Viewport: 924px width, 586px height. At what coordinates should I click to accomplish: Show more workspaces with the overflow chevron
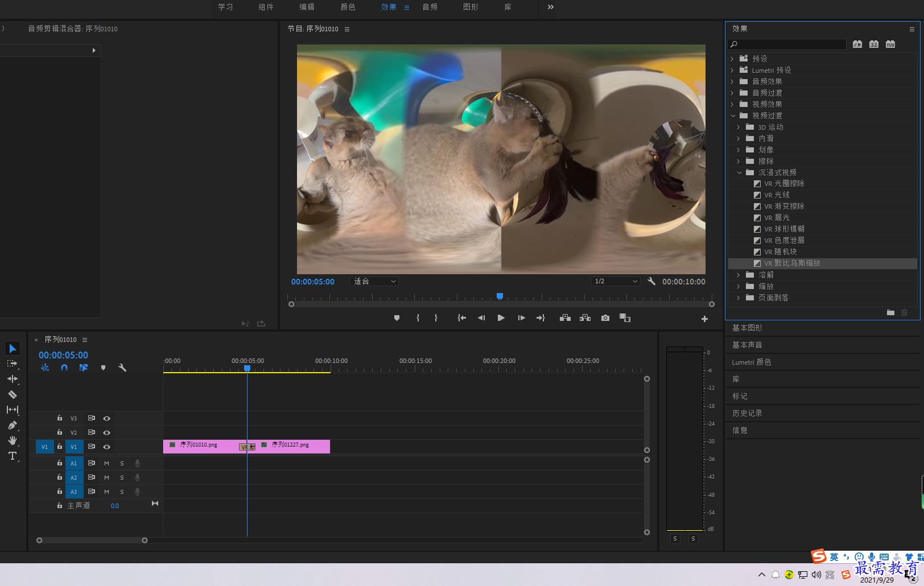click(550, 7)
